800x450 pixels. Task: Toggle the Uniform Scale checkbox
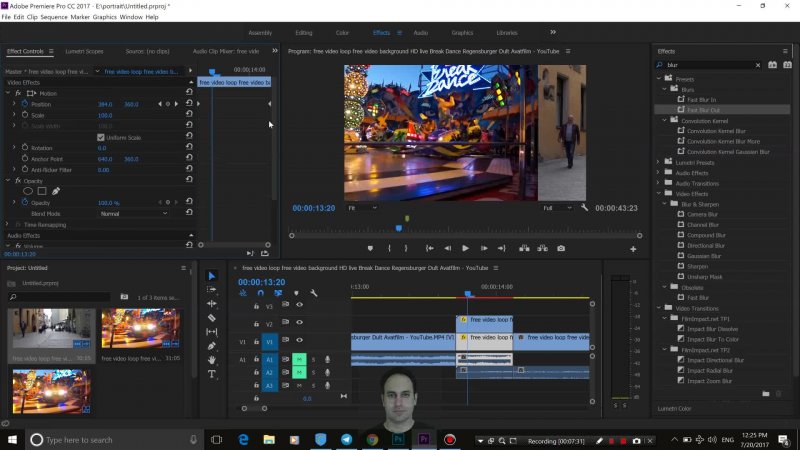click(101, 137)
